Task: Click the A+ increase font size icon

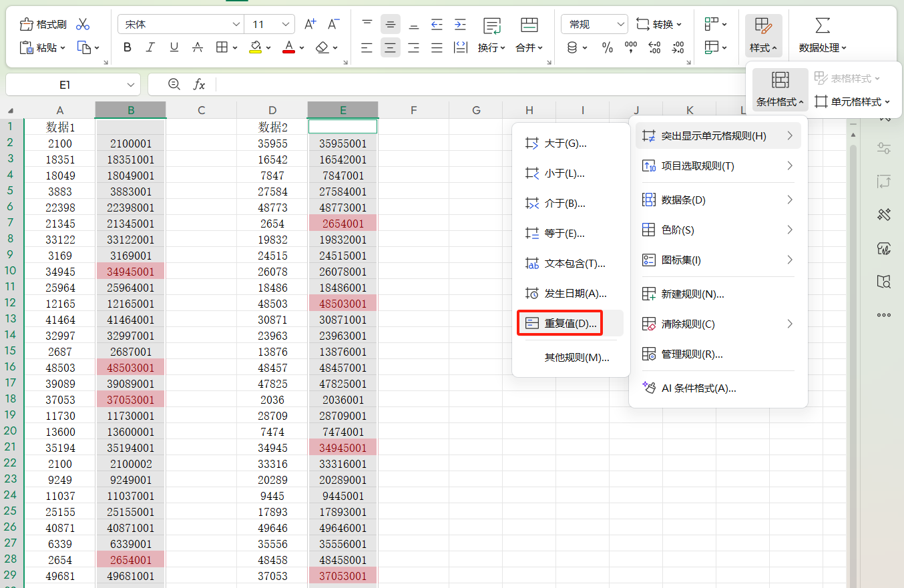Action: 309,24
